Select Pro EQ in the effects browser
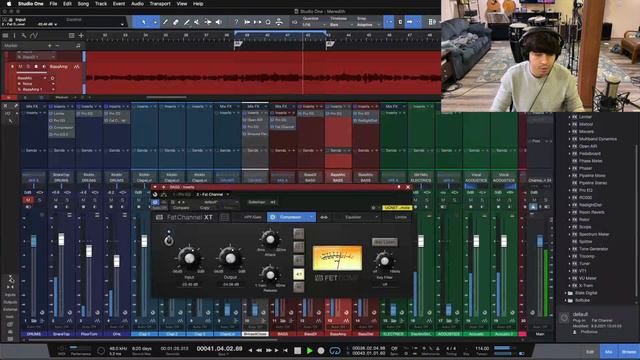This screenshot has height=360, width=640. tap(586, 190)
